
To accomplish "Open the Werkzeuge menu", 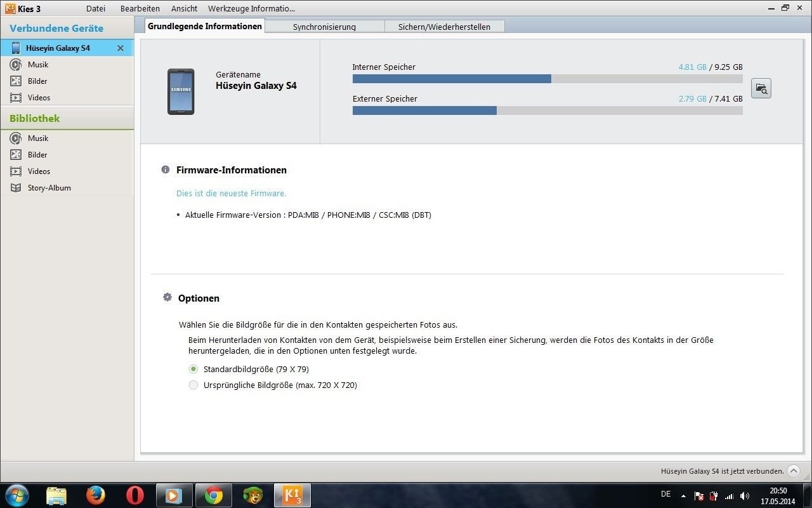I will [228, 8].
